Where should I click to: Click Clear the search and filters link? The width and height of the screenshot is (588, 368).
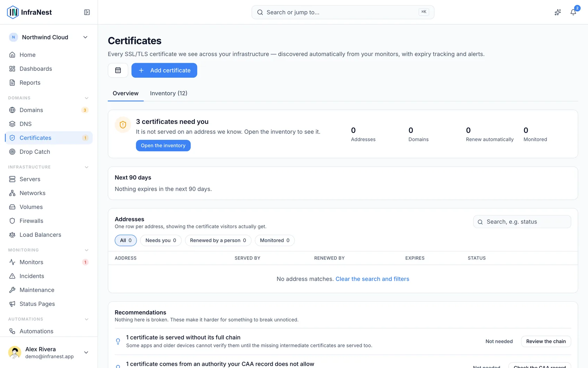pyautogui.click(x=372, y=279)
